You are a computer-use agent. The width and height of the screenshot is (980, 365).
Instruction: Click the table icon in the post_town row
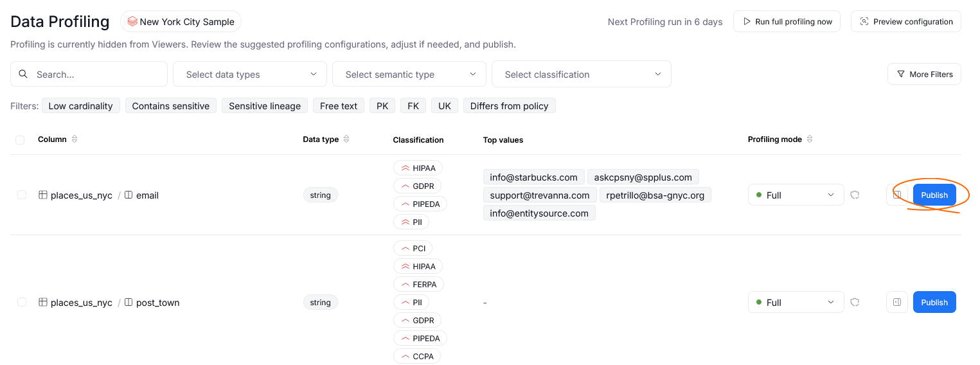pyautogui.click(x=43, y=302)
